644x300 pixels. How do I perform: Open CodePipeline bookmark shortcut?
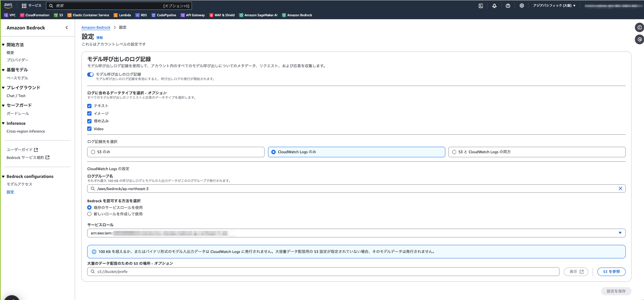point(164,15)
